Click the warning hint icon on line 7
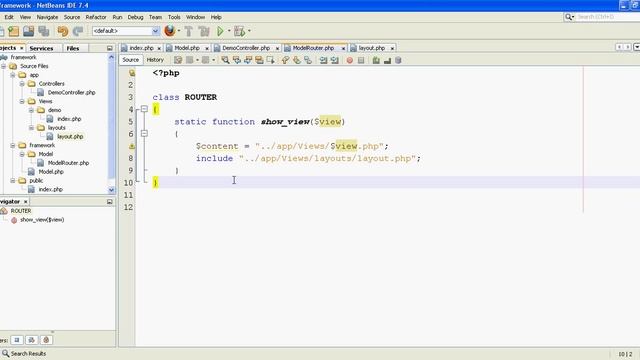 tap(132, 146)
